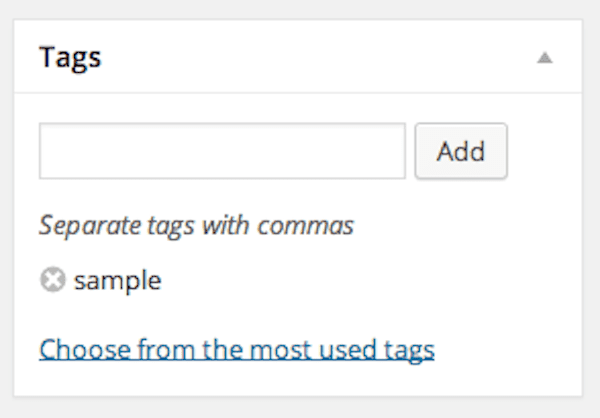Open 'Choose from the most used tags'

coord(236,350)
